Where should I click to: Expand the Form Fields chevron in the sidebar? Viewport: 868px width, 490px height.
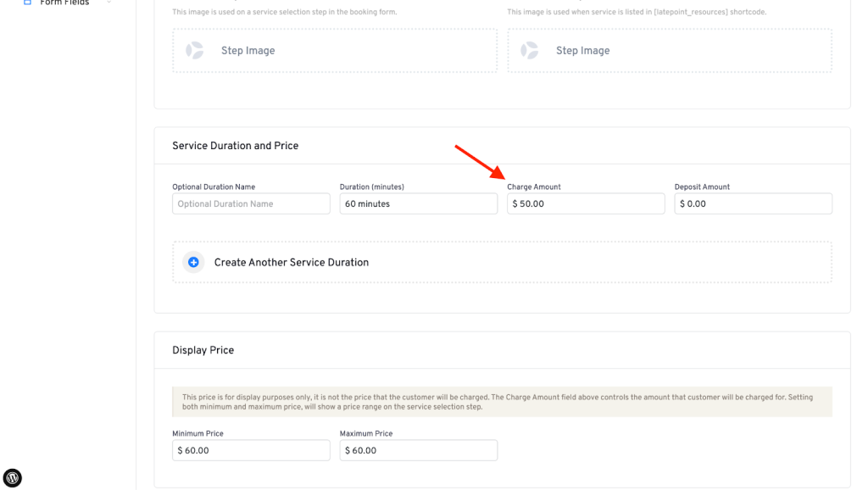(x=109, y=3)
